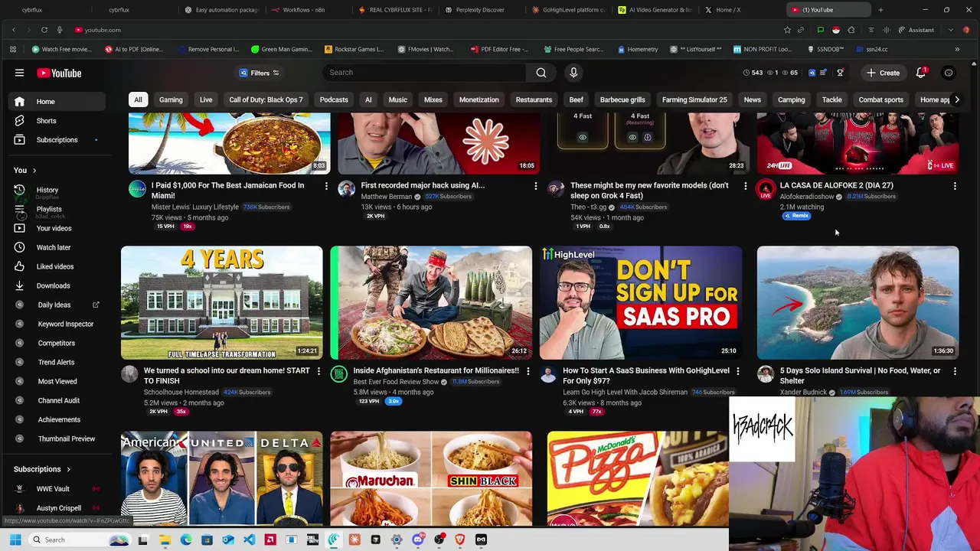Open Discord from the taskbar
This screenshot has width=980, height=551.
click(x=417, y=540)
